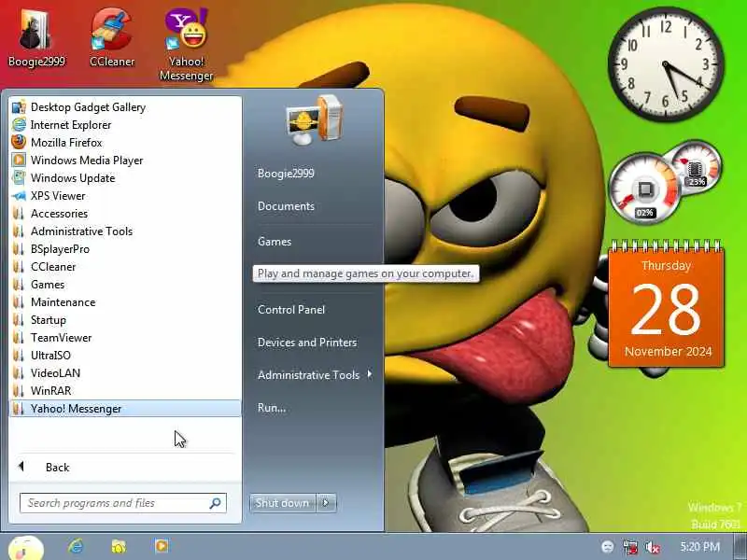Screen dimensions: 747x560
Task: Expand the Administrative Tools folder in programs list
Action: tap(125, 231)
